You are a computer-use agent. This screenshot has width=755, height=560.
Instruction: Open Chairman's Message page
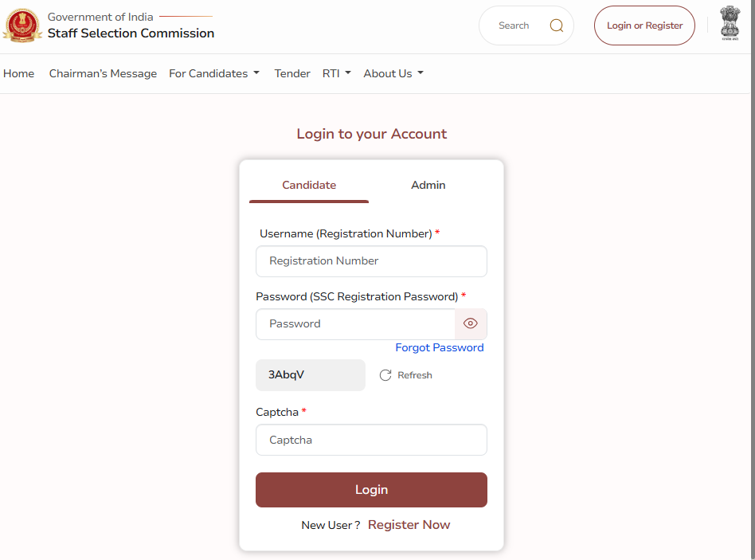pyautogui.click(x=103, y=73)
